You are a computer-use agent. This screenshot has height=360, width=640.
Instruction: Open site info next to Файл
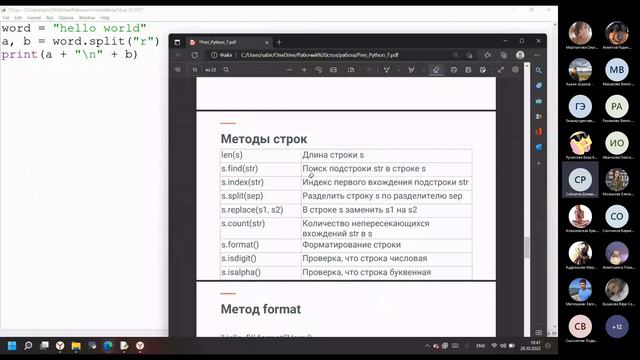click(x=214, y=55)
